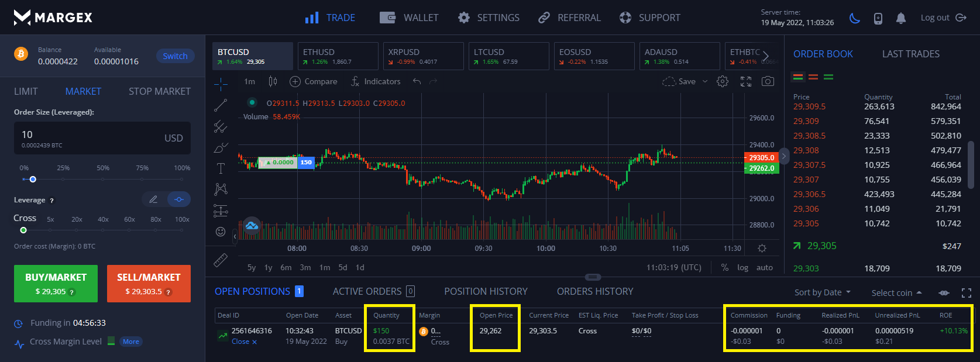980x362 pixels.
Task: Set chart range to 5d
Action: tap(343, 267)
